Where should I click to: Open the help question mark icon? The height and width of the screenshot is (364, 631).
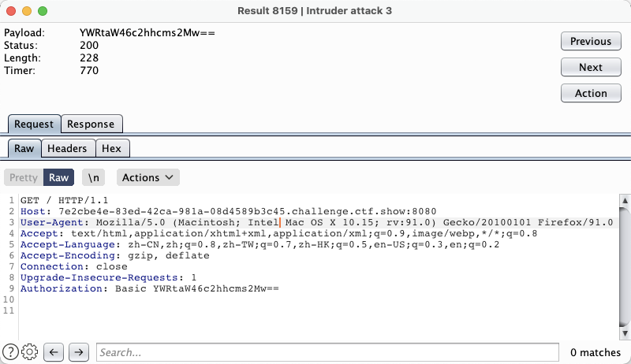11,352
